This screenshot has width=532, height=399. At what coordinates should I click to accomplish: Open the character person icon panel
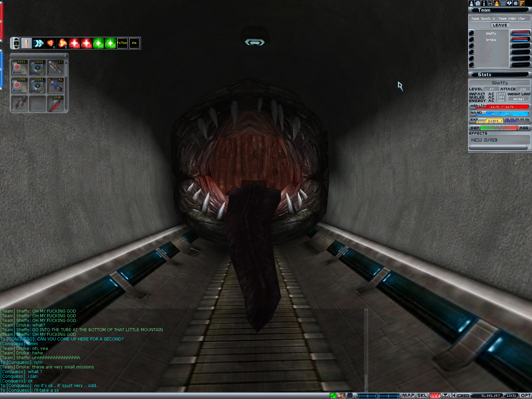tap(471, 3)
